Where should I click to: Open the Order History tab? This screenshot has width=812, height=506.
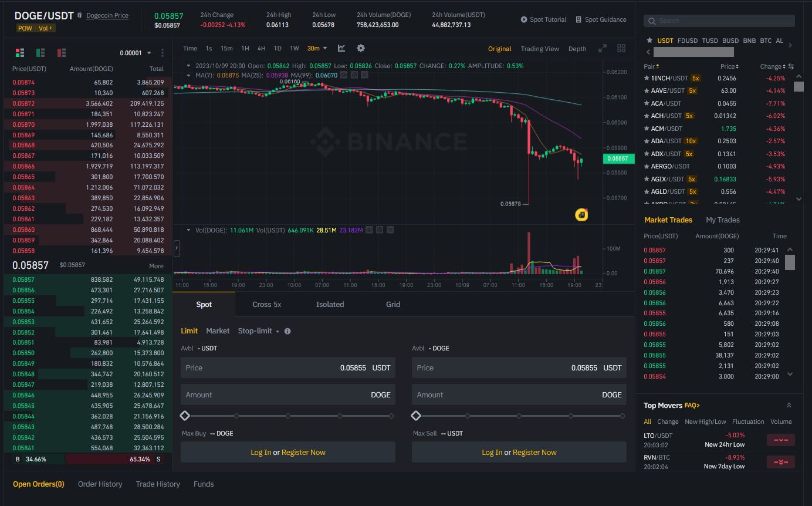coord(100,484)
